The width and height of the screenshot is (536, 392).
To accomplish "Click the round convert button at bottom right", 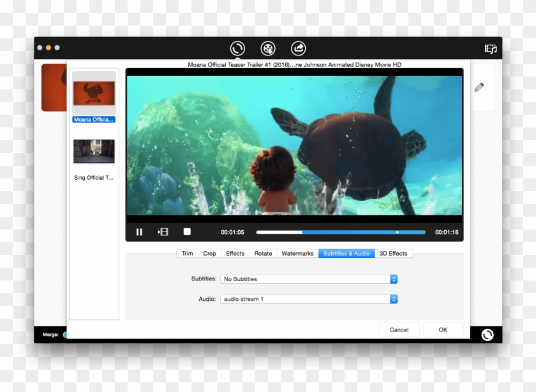I will click(x=488, y=335).
